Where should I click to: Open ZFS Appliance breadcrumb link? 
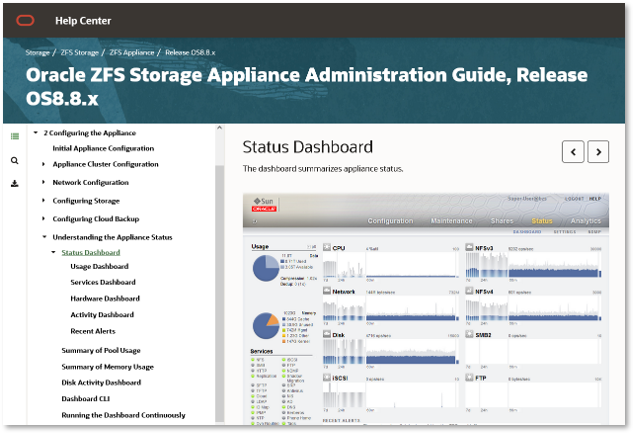click(x=132, y=53)
